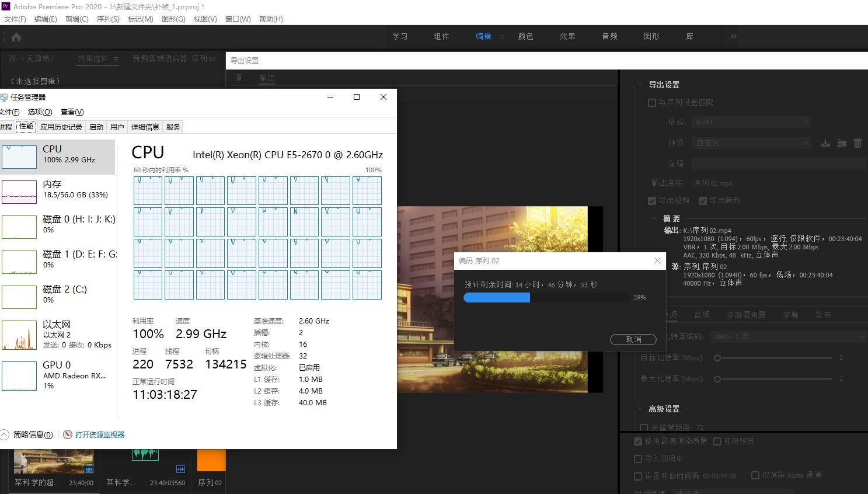Screen dimensions: 868x494
Task: Open the 编辑 workspace options menu icon
Action: click(502, 37)
